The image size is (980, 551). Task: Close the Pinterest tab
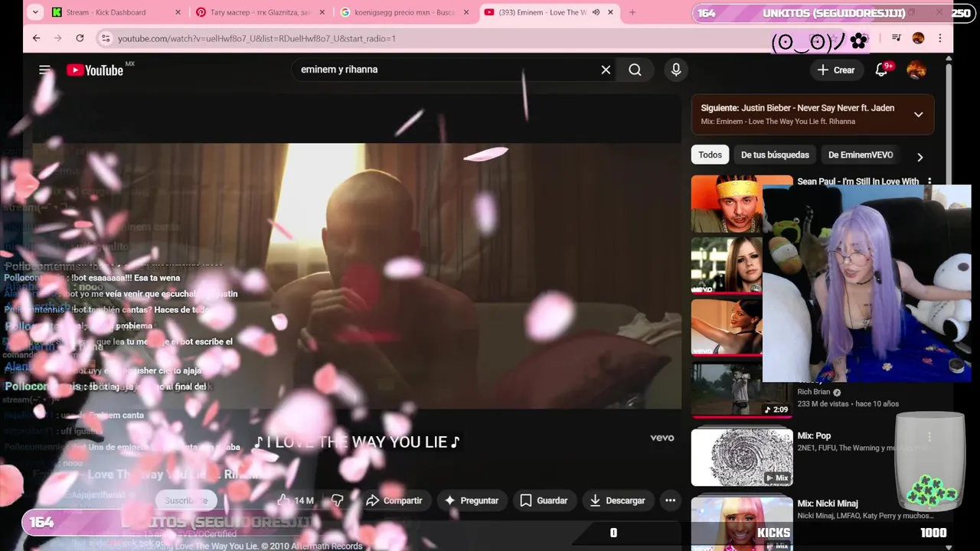[x=322, y=12]
